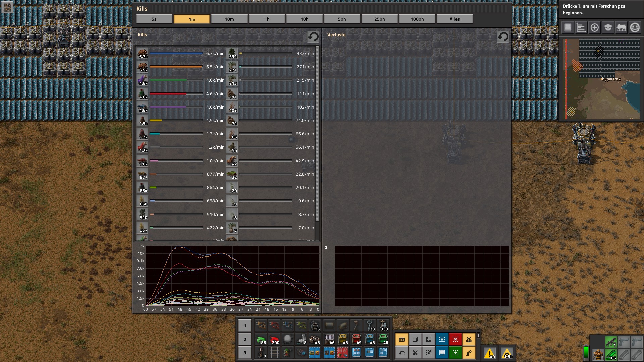
Task: Pick blue chest with count 48
Action: 370,339
